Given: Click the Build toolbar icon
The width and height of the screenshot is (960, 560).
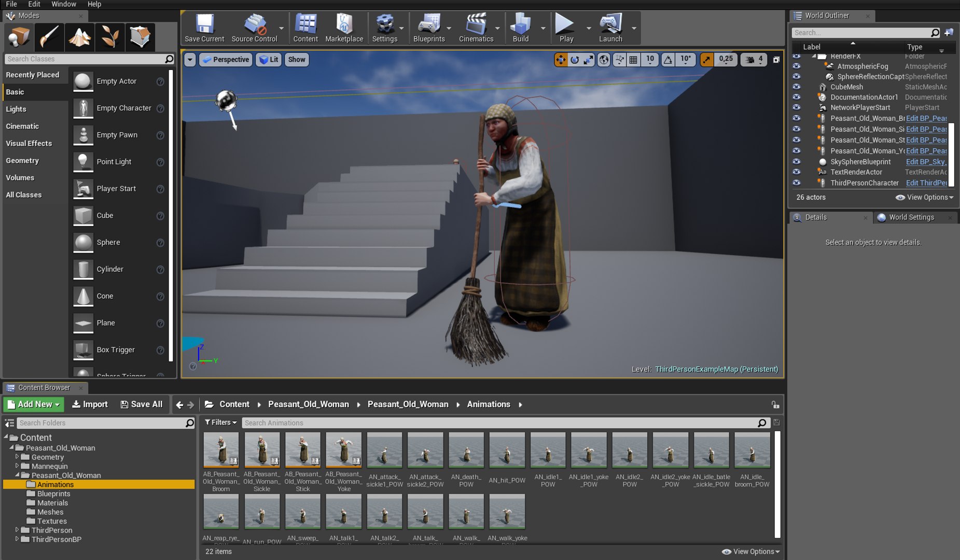Looking at the screenshot, I should coord(520,28).
